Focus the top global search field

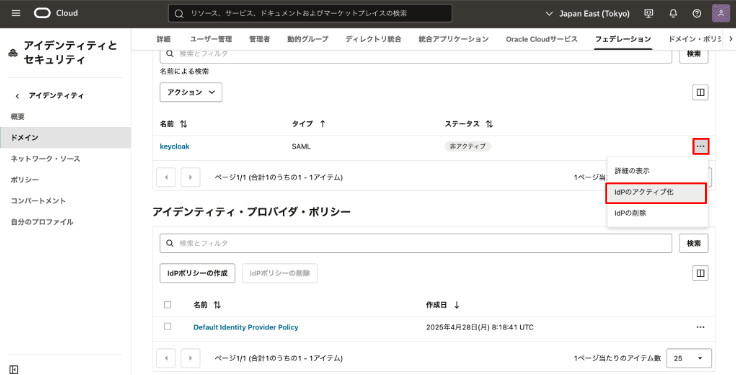coord(310,14)
